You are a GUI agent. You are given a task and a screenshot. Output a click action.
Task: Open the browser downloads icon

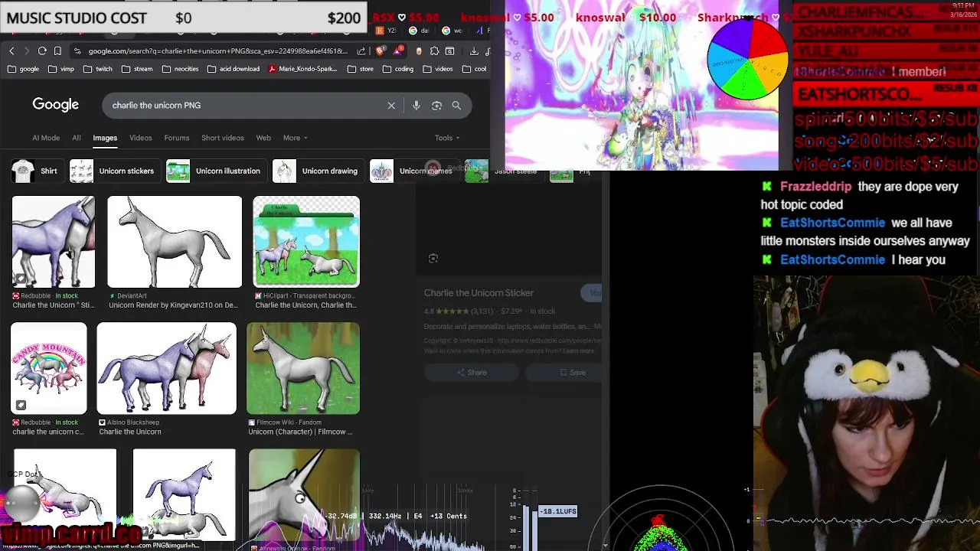474,51
